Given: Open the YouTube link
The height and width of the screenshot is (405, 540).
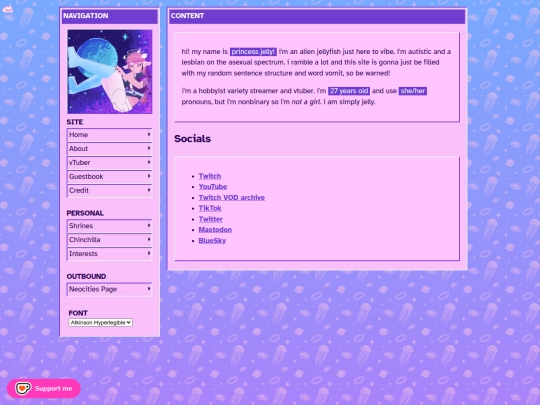Looking at the screenshot, I should point(213,187).
